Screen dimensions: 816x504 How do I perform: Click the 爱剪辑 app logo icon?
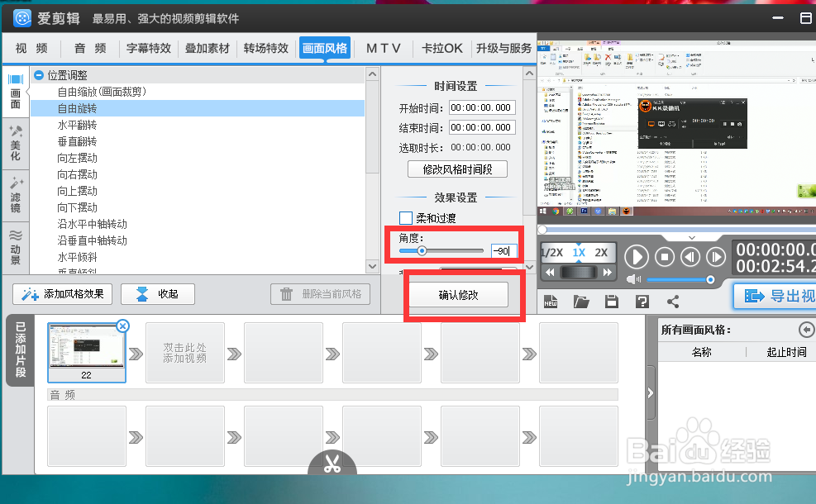pos(22,18)
